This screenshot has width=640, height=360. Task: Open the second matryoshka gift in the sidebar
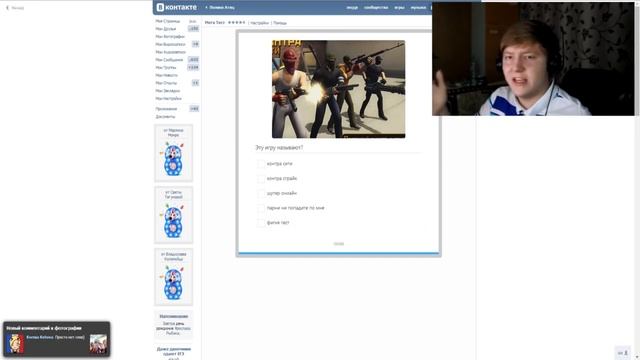(x=173, y=221)
